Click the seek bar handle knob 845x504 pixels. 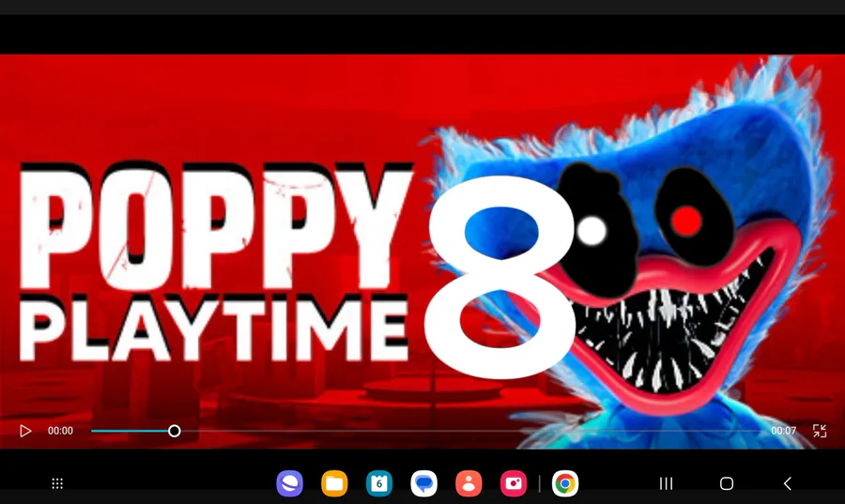click(174, 431)
